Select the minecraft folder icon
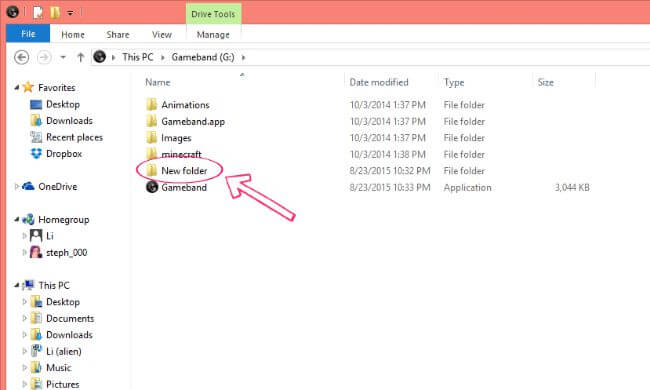Screen dimensions: 650x390 click(x=152, y=154)
